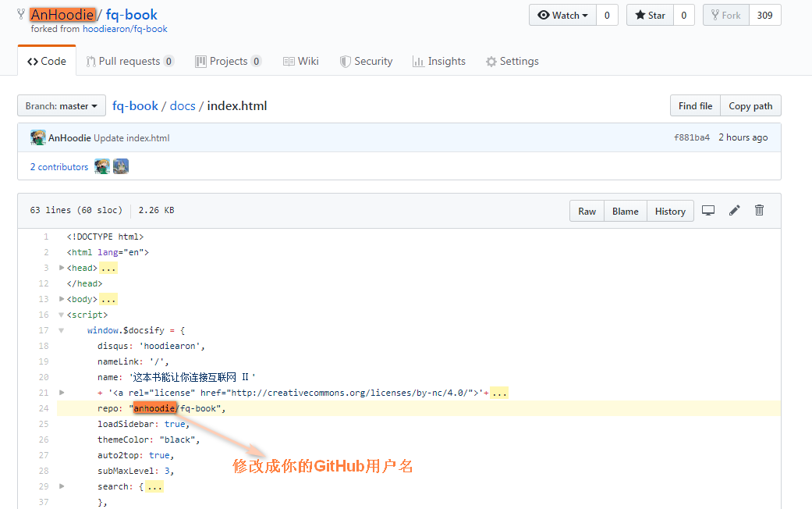Click ellipsis after search brace
Image resolution: width=812 pixels, height=509 pixels.
click(154, 486)
